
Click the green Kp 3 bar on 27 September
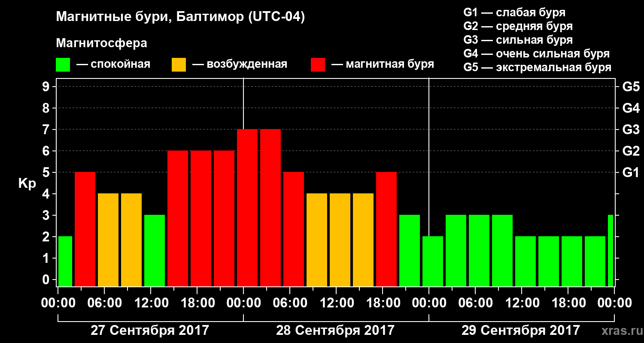pos(155,251)
